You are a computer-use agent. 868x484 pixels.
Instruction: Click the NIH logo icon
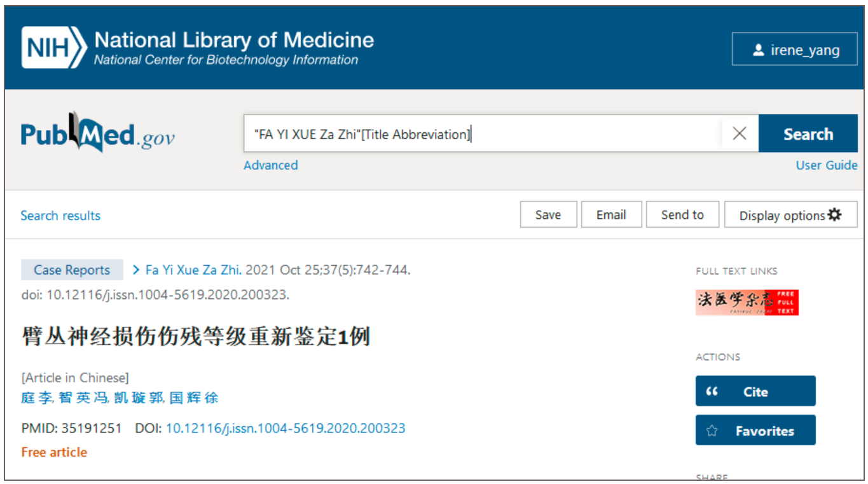pos(54,48)
